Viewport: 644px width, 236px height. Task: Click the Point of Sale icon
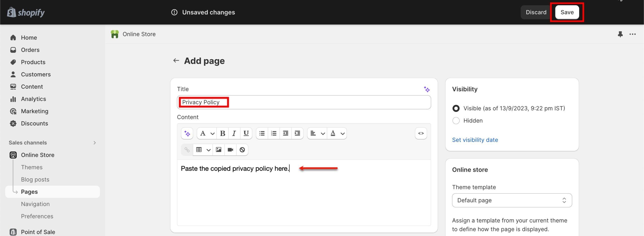(13, 232)
